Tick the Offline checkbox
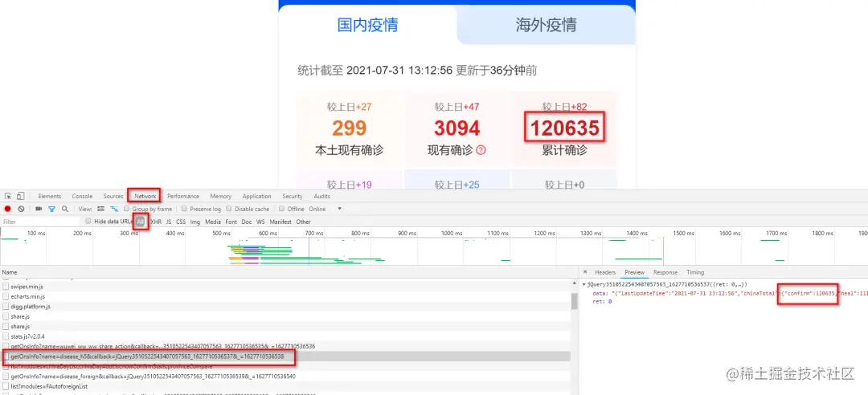 [x=282, y=209]
